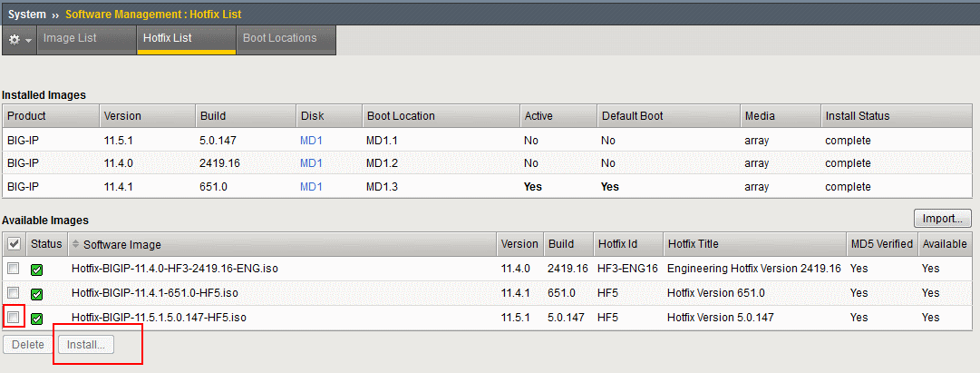
Task: Click Hotfix-BIGIP-11.4.0-HF3-2419.16-ENG.iso file name
Action: pyautogui.click(x=175, y=269)
